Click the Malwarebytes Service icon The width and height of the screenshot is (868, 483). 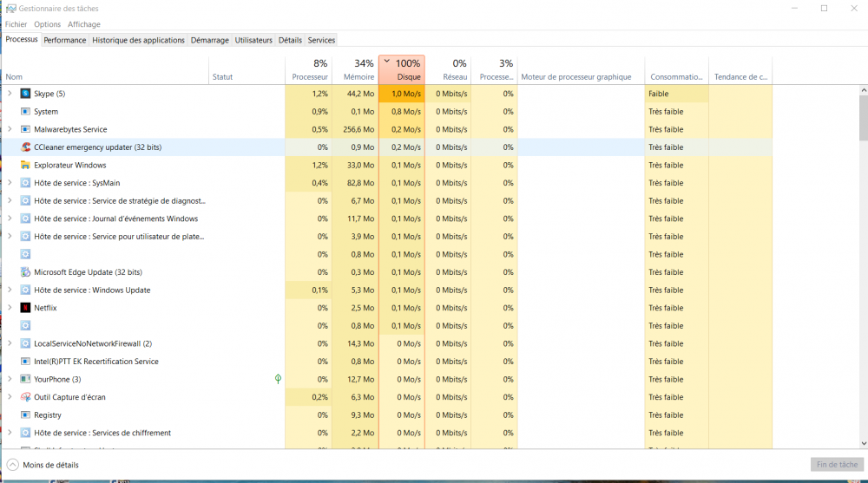tap(25, 129)
